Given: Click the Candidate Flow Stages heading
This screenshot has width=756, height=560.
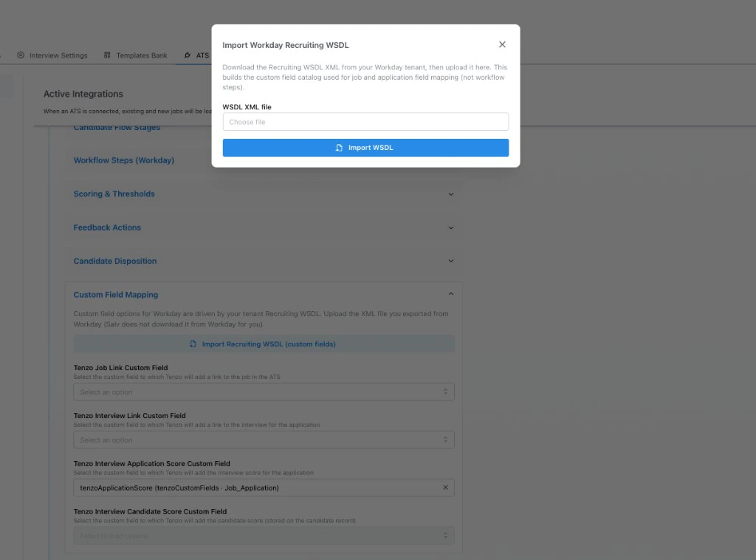Looking at the screenshot, I should click(117, 127).
